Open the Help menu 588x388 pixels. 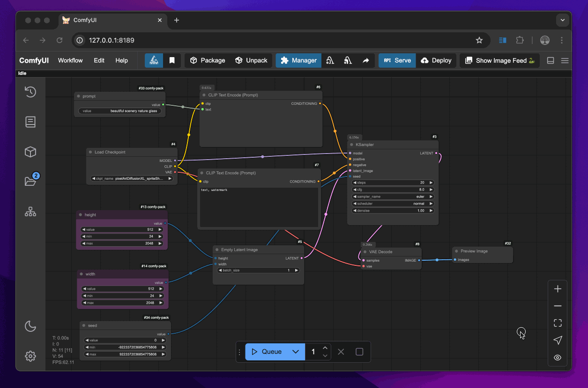pos(122,60)
